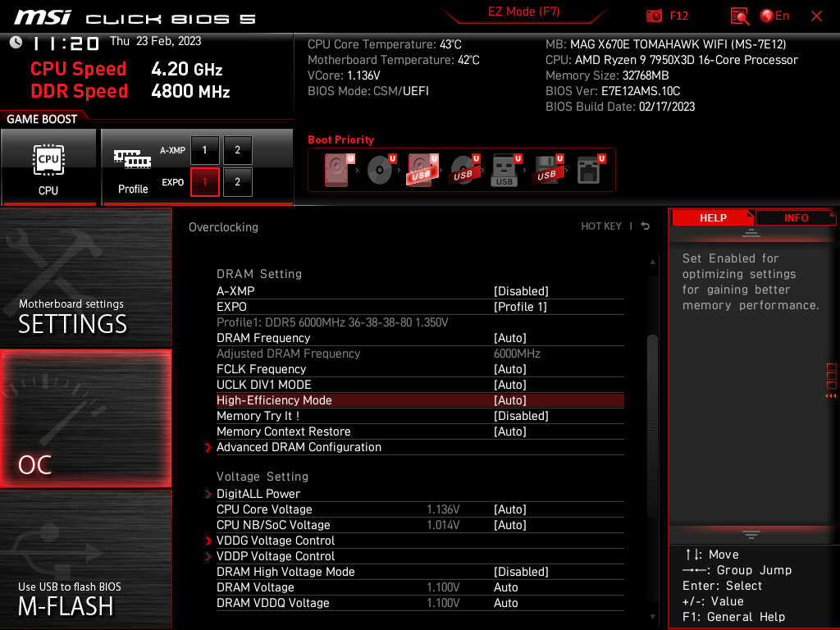This screenshot has height=630, width=840.
Task: Click the help panel bottom collapse handle
Action: 751,534
